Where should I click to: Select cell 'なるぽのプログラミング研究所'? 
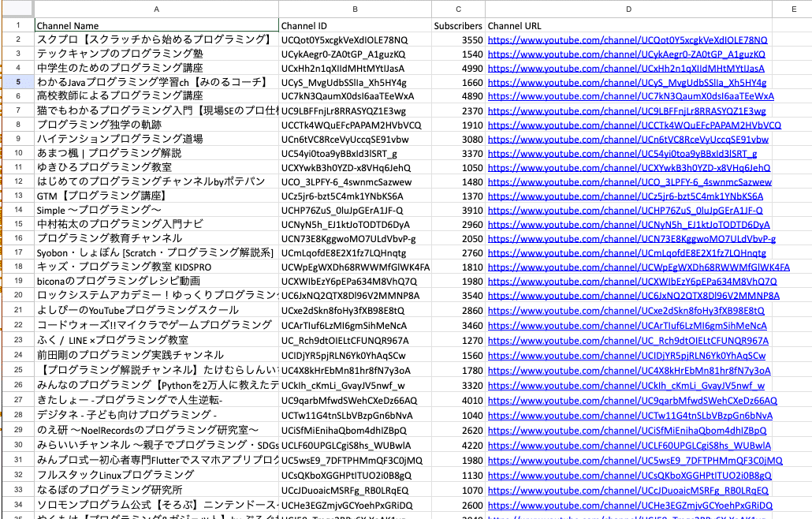pos(156,490)
